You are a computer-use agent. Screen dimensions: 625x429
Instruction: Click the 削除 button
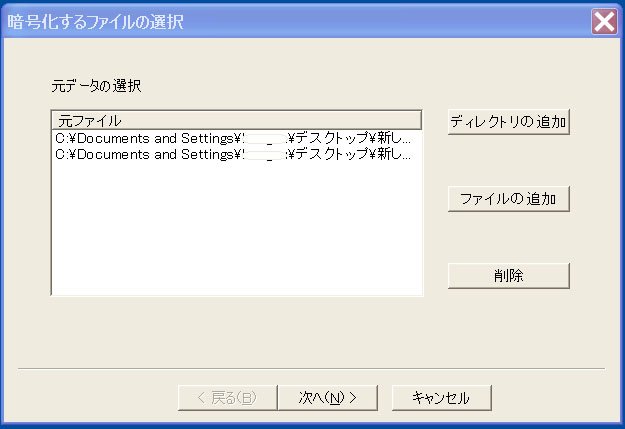click(x=509, y=276)
